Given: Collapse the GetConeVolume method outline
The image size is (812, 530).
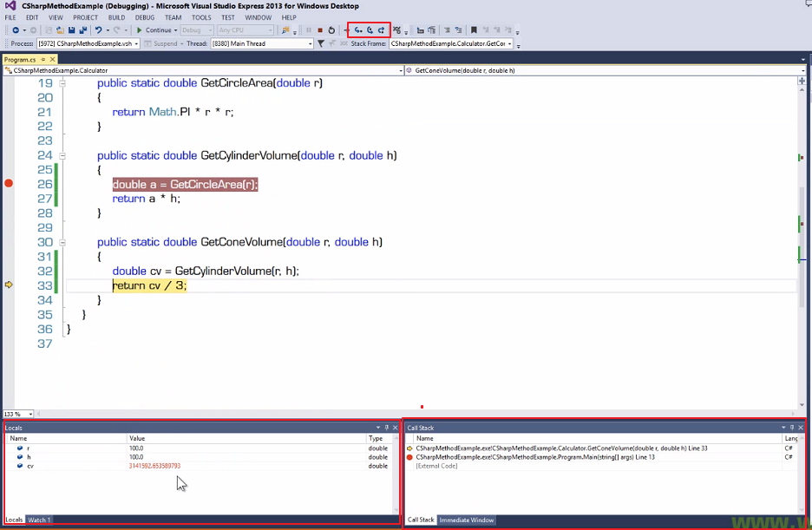Looking at the screenshot, I should pyautogui.click(x=62, y=242).
